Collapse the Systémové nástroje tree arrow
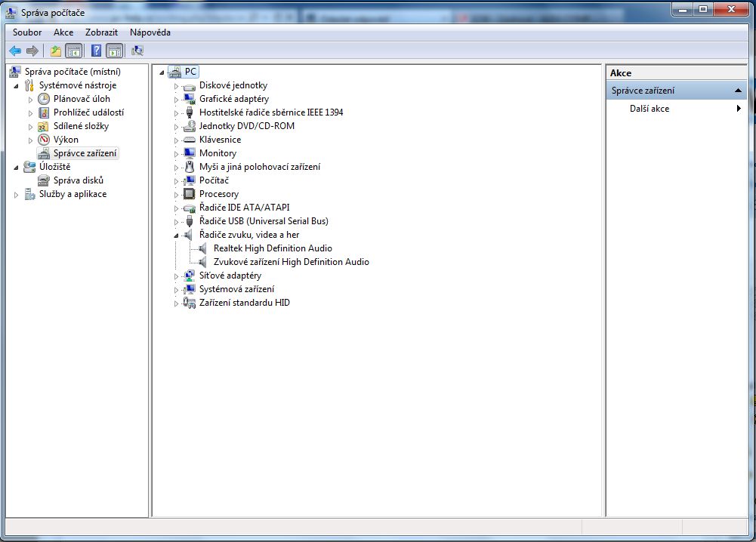 [17, 86]
